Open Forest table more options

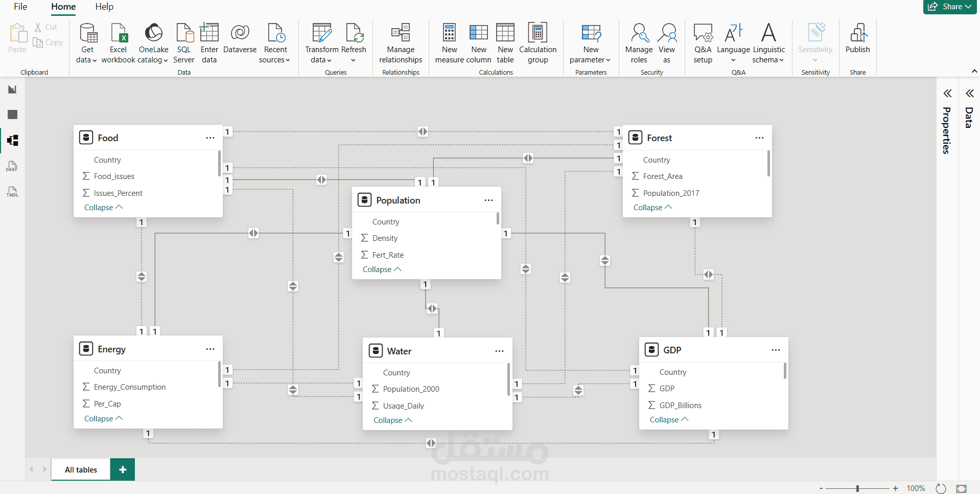759,138
